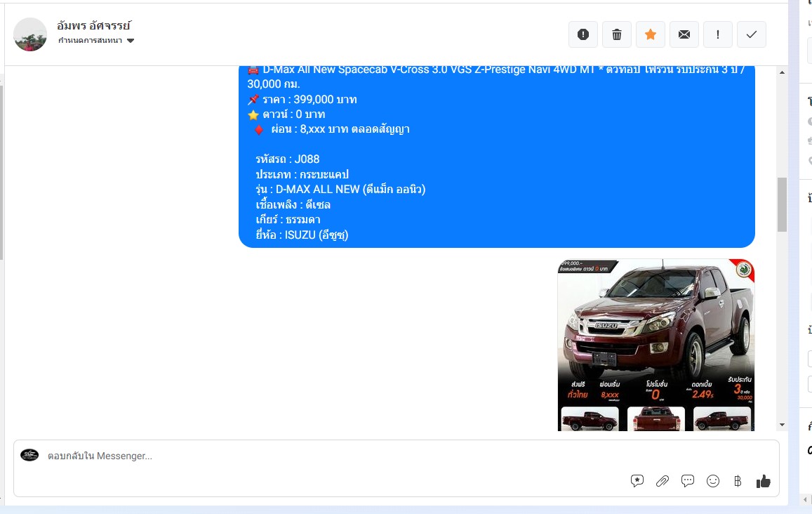Flag conversation with plain exclamation mark button
The image size is (812, 514).
click(718, 34)
